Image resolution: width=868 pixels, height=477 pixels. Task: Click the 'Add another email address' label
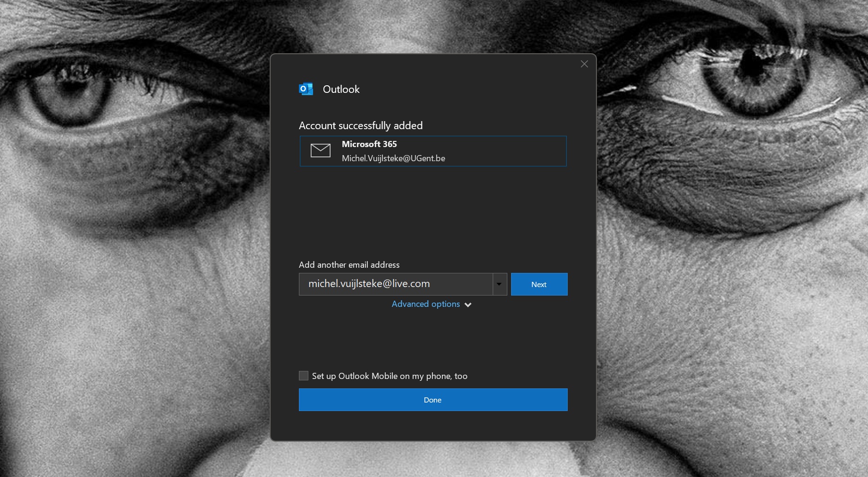click(x=349, y=265)
